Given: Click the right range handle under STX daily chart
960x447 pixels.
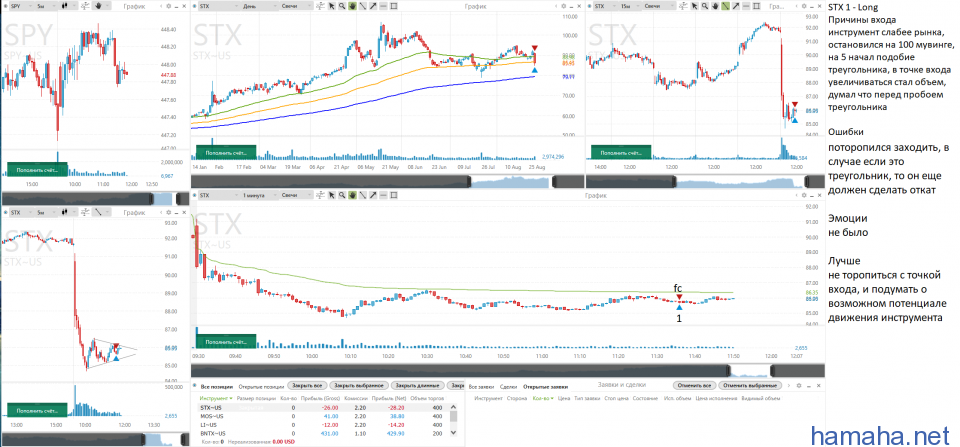Looking at the screenshot, I should coord(555,182).
